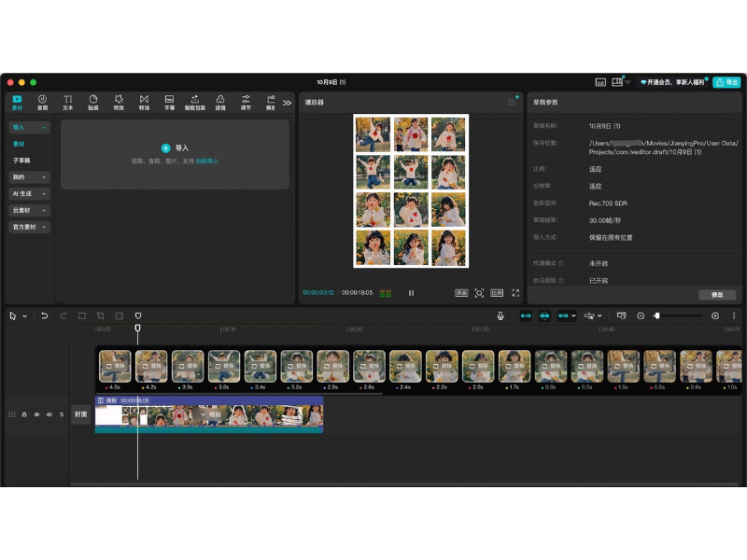The height and width of the screenshot is (560, 747).
Task: Expand the 我的 (My) dropdown
Action: [30, 177]
